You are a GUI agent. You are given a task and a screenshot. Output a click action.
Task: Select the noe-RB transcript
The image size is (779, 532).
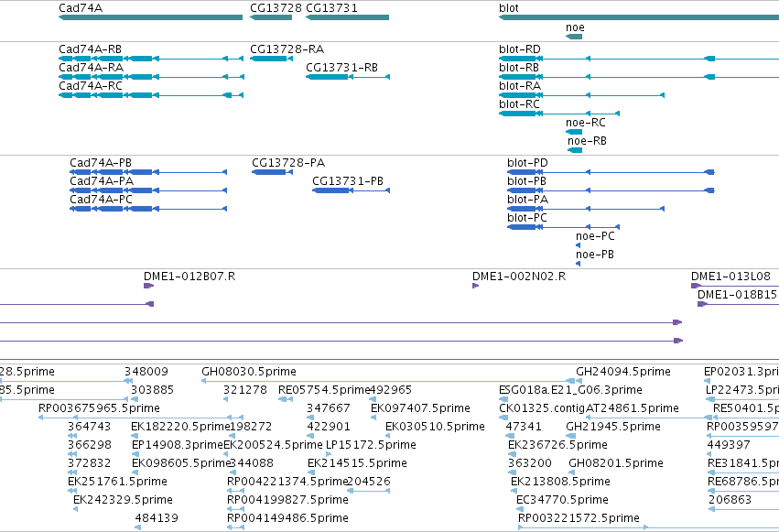[x=575, y=150]
